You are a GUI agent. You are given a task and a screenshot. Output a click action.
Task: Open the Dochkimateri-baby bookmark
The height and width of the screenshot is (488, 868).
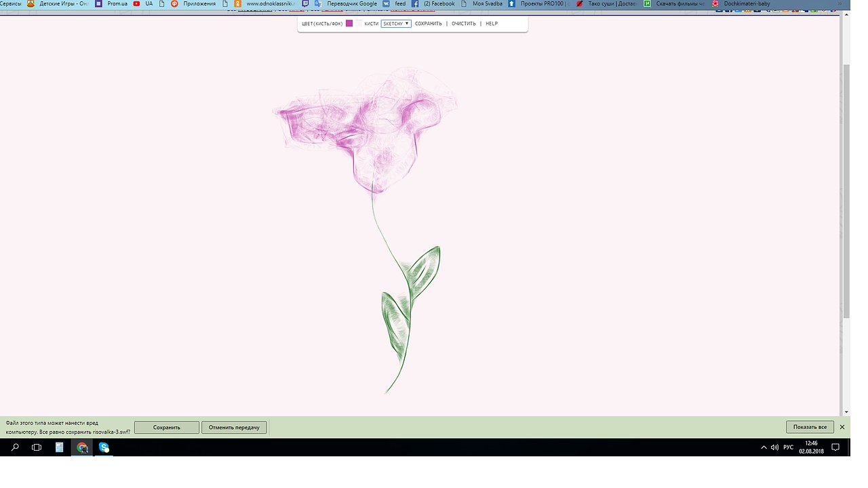(x=741, y=3)
